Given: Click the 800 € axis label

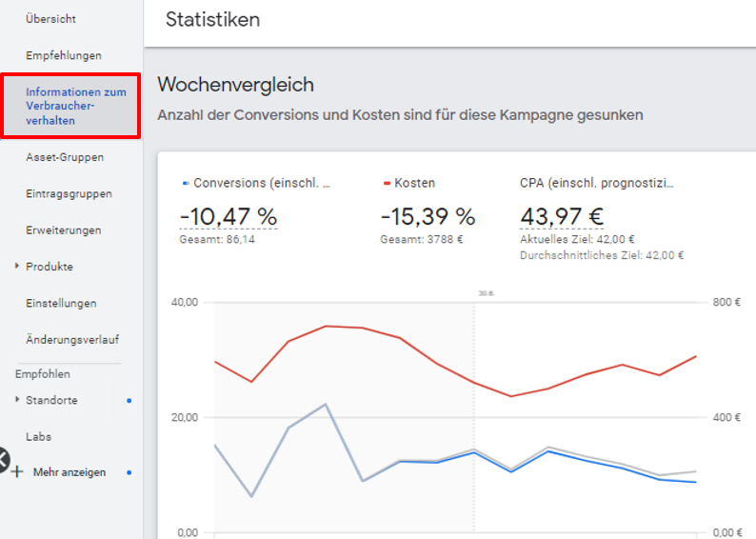Looking at the screenshot, I should pyautogui.click(x=726, y=302).
